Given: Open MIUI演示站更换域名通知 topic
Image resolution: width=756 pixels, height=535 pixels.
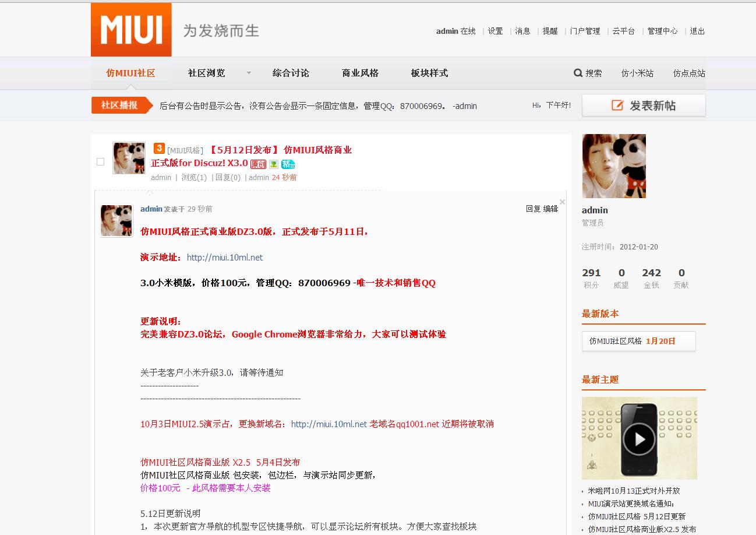Looking at the screenshot, I should pyautogui.click(x=631, y=504).
